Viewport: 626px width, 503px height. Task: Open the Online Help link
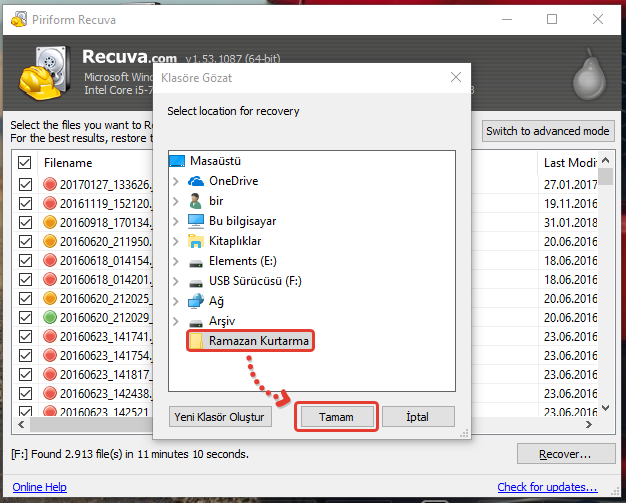(x=40, y=487)
